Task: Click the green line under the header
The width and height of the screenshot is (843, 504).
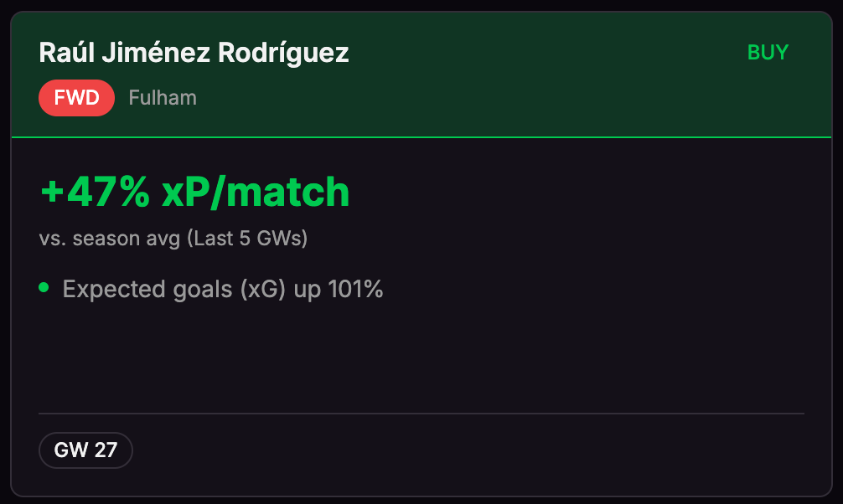Action: pyautogui.click(x=421, y=136)
